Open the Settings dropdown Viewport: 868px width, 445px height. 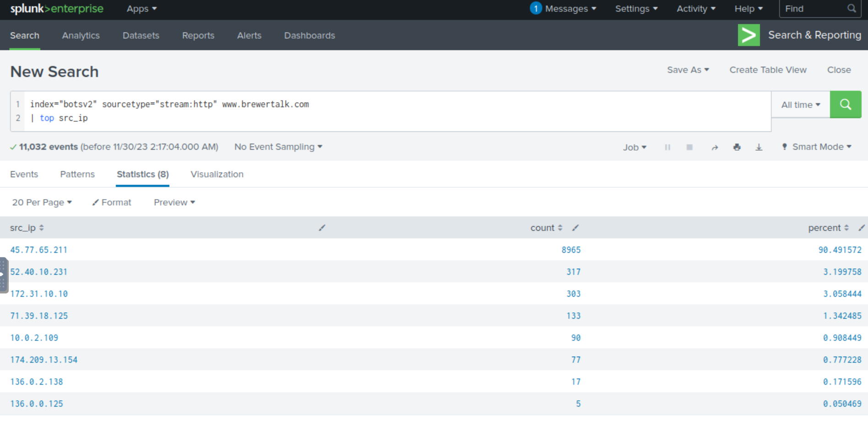pos(636,9)
